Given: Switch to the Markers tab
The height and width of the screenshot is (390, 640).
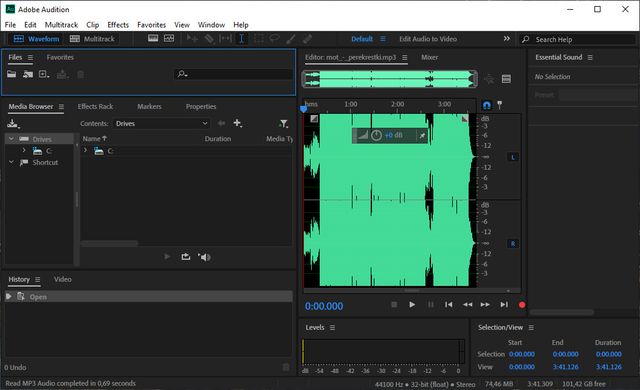Looking at the screenshot, I should pos(149,106).
